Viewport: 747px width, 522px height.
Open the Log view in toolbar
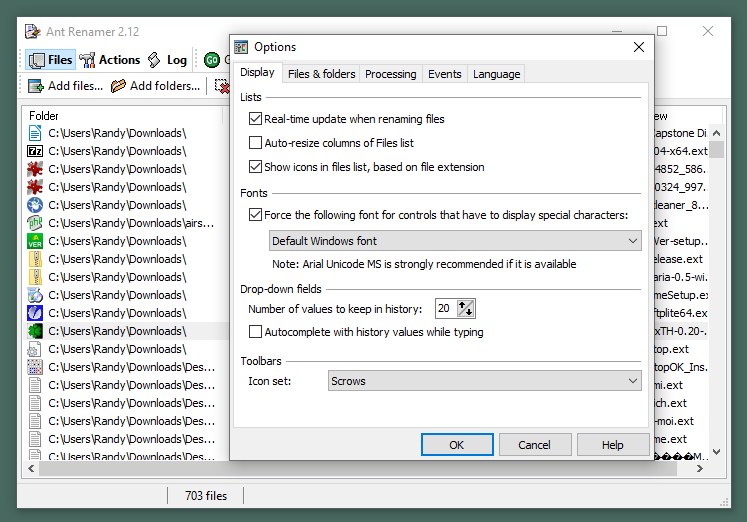click(x=167, y=60)
